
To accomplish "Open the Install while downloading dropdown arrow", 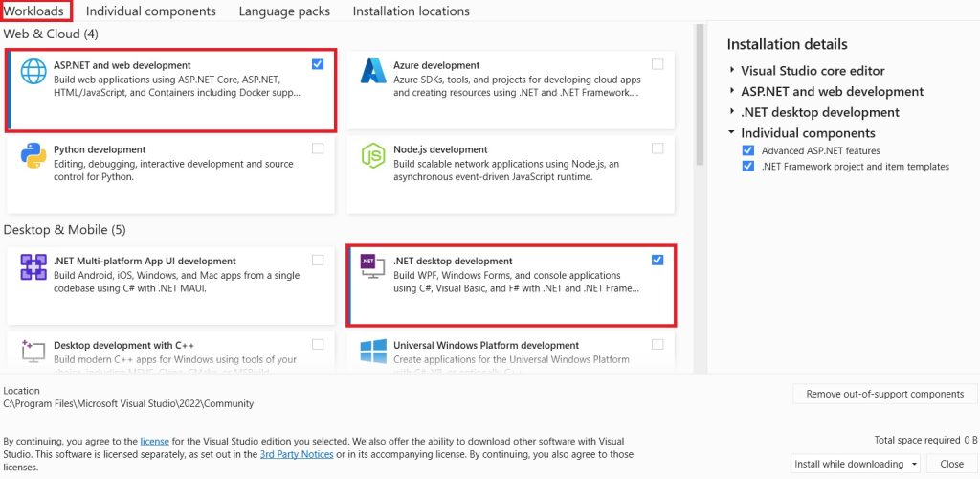I will point(914,464).
